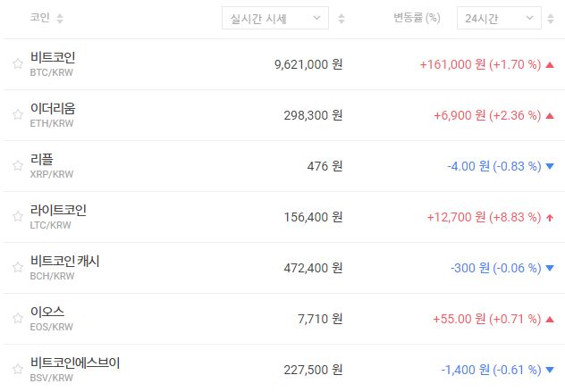The image size is (565, 392).
Task: Toggle favorite star for Ripple XRP
Action: 17,165
